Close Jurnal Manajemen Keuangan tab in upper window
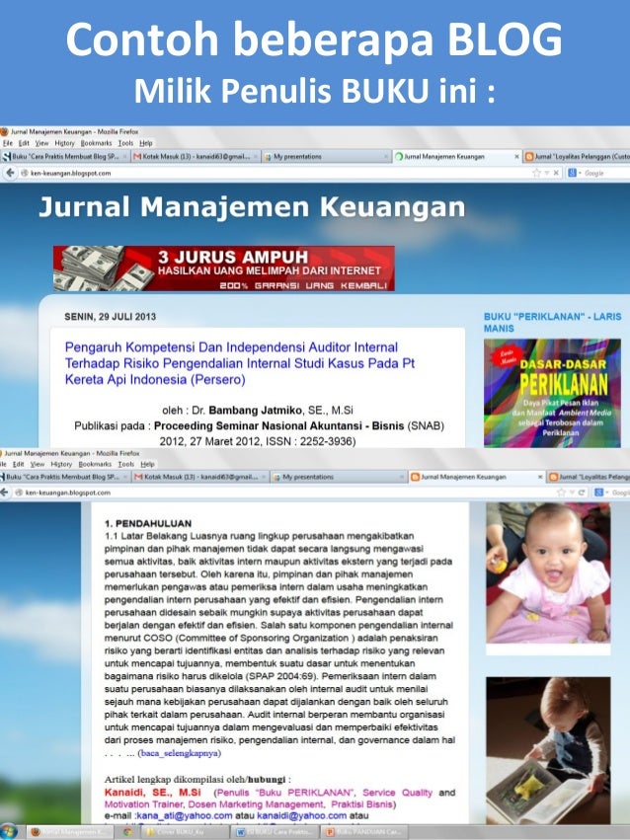This screenshot has width=630, height=840. tap(516, 157)
